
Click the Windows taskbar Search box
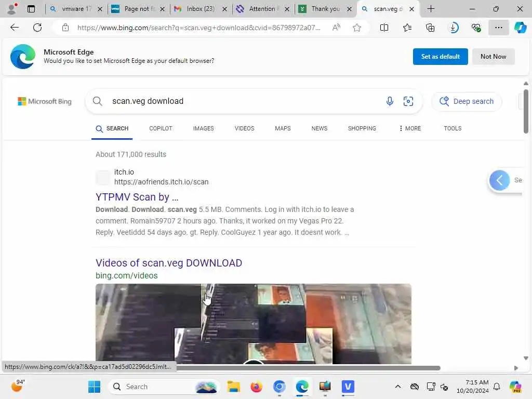[164, 387]
